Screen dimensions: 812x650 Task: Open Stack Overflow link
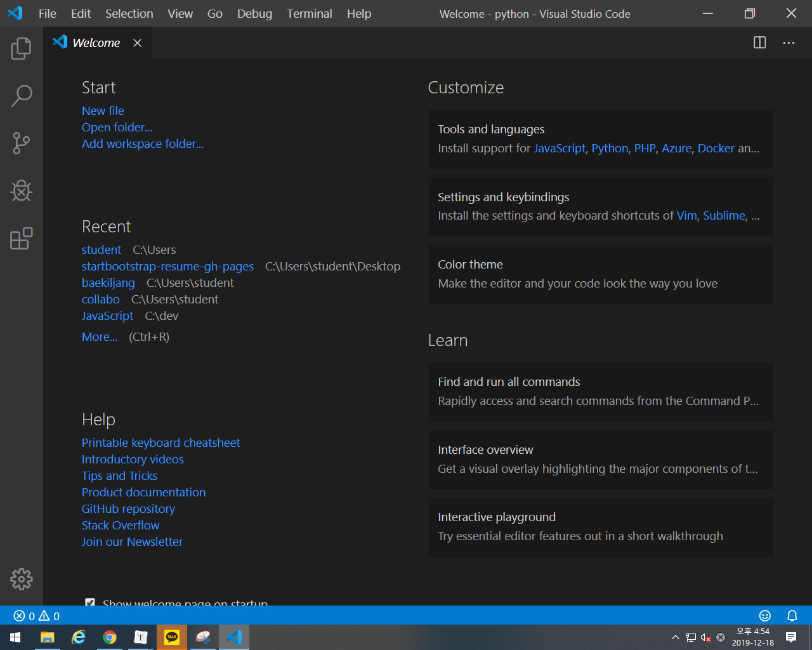121,525
